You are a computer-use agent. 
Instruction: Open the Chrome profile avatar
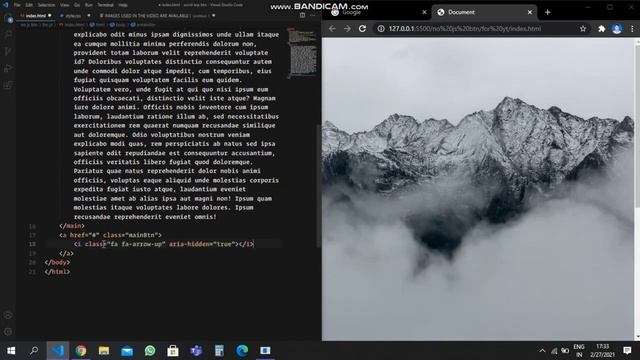pos(617,29)
